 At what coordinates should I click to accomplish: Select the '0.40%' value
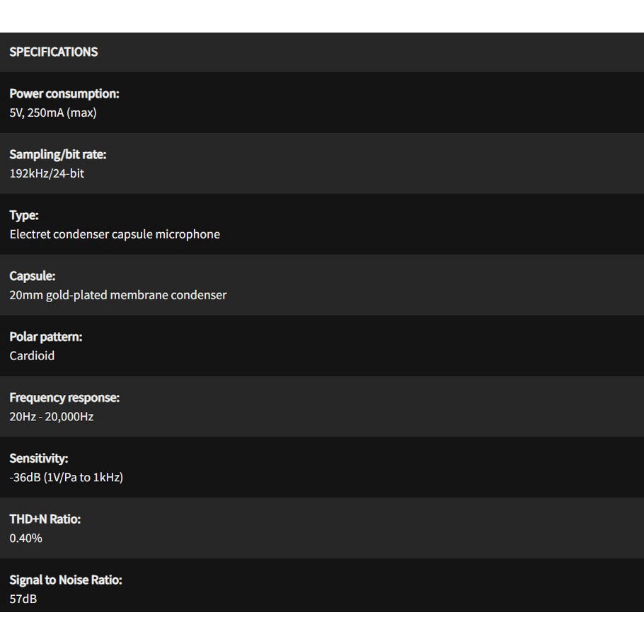click(26, 539)
